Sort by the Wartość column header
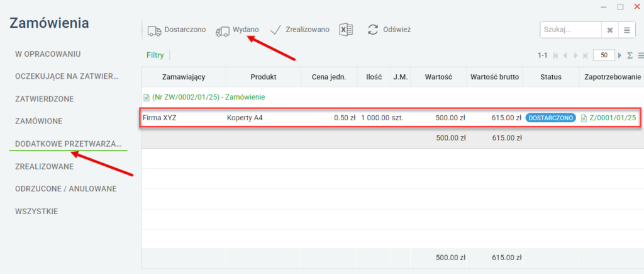The height and width of the screenshot is (274, 644). [x=438, y=77]
